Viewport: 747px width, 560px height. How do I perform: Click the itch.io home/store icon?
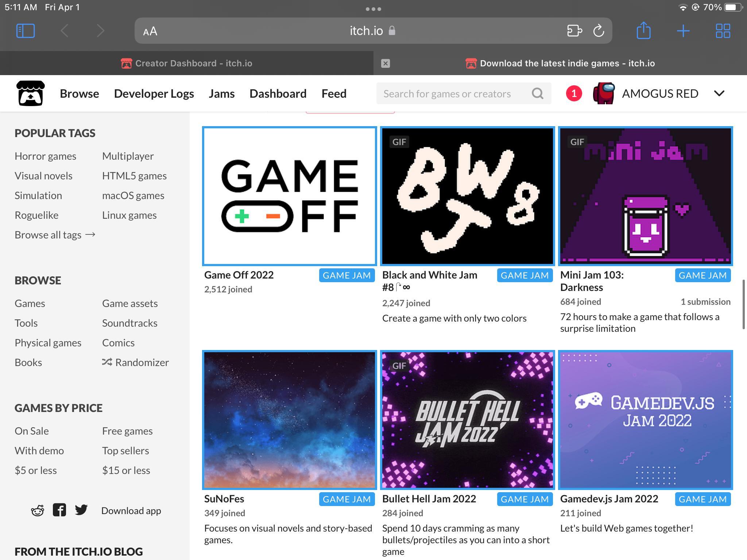(x=30, y=93)
